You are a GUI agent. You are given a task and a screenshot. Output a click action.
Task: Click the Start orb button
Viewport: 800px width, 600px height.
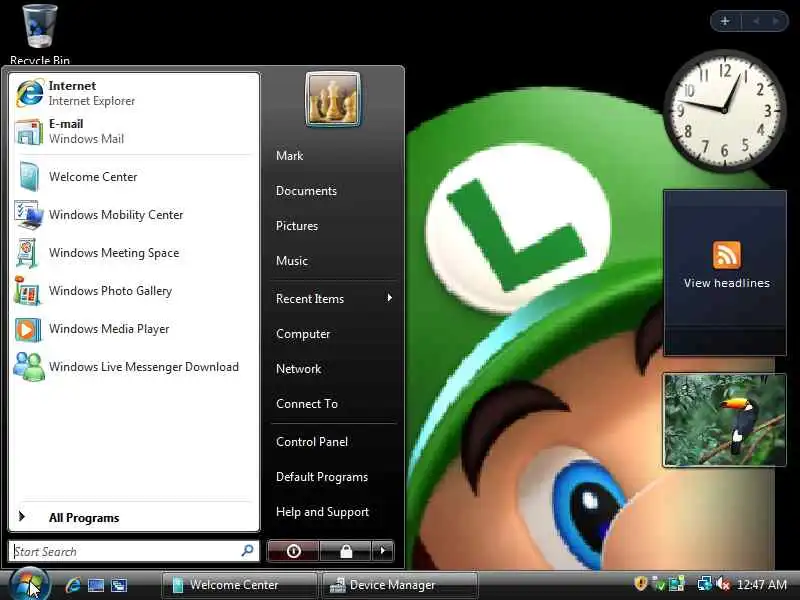30,584
